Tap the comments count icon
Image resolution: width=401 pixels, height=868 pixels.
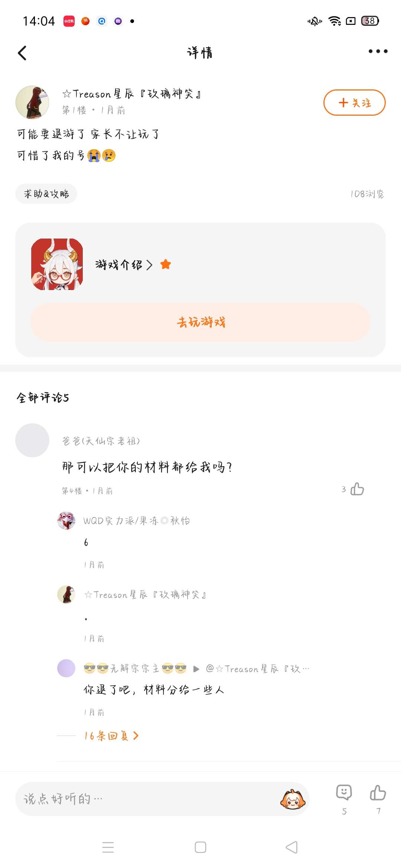[x=344, y=793]
